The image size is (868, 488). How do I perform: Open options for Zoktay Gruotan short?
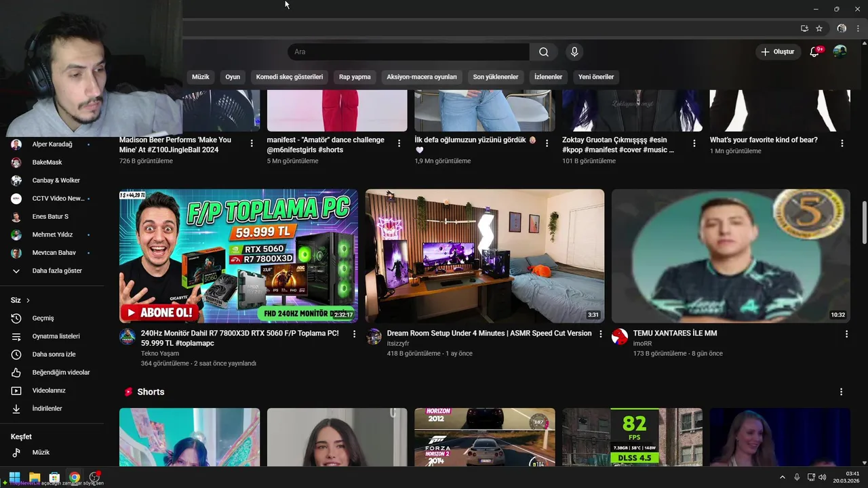(x=694, y=144)
